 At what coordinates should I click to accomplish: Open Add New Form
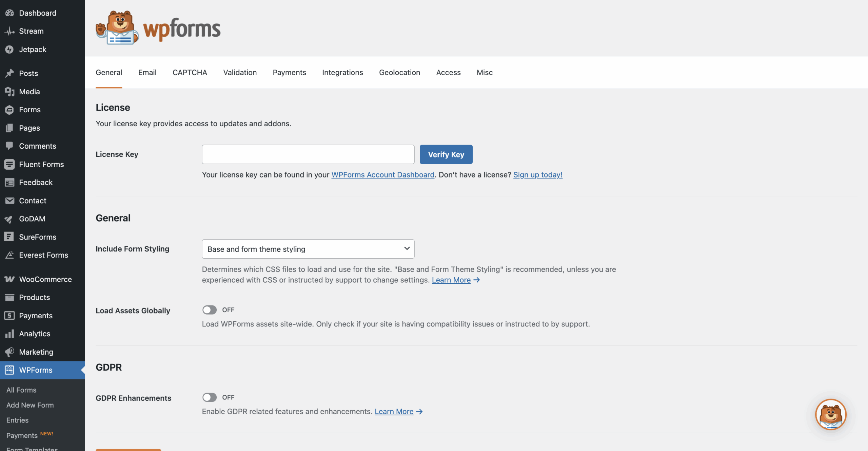click(x=30, y=405)
